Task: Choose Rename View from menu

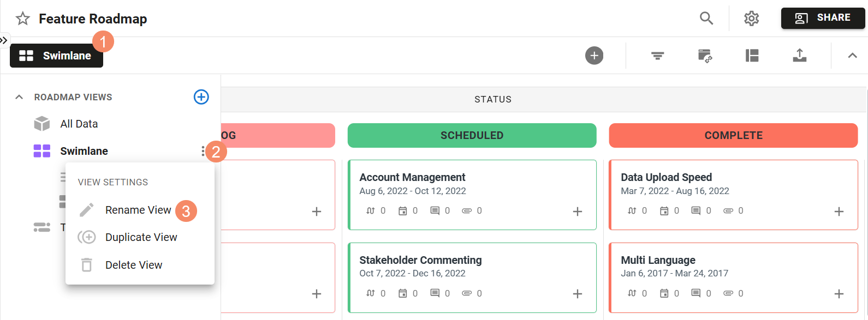Action: pyautogui.click(x=138, y=210)
